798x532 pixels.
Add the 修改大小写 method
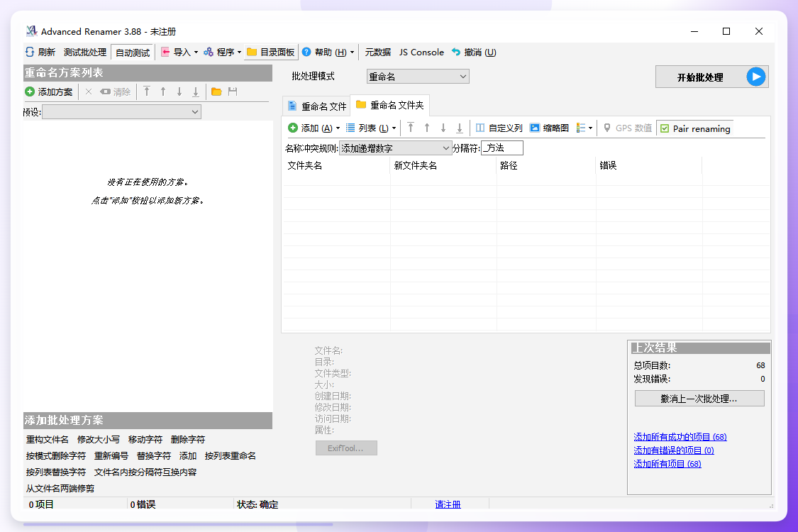[99, 439]
